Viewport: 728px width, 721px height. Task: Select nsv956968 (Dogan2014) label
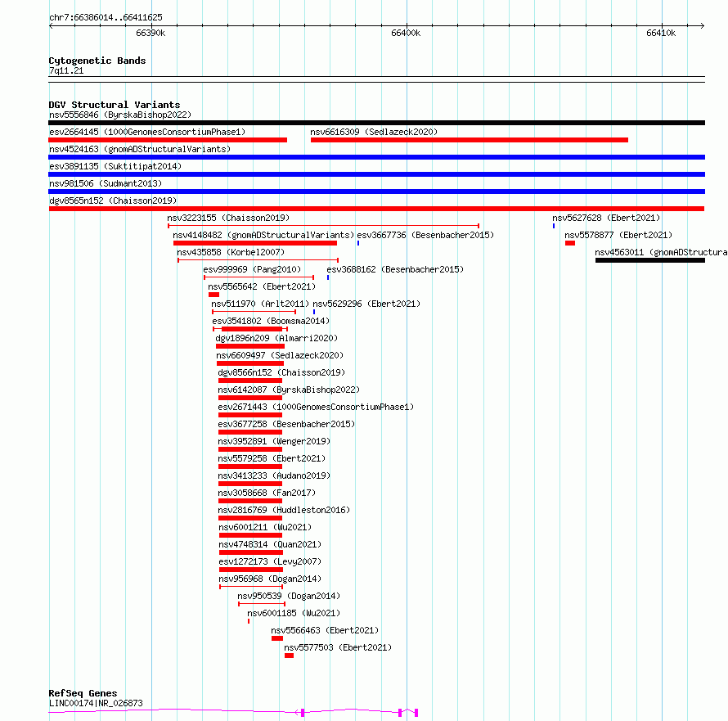pyautogui.click(x=270, y=579)
